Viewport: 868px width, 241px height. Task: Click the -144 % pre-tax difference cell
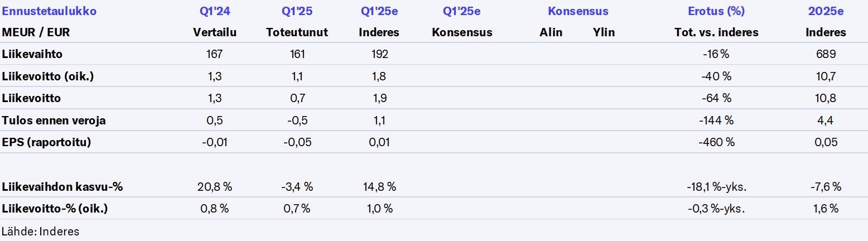click(x=716, y=120)
